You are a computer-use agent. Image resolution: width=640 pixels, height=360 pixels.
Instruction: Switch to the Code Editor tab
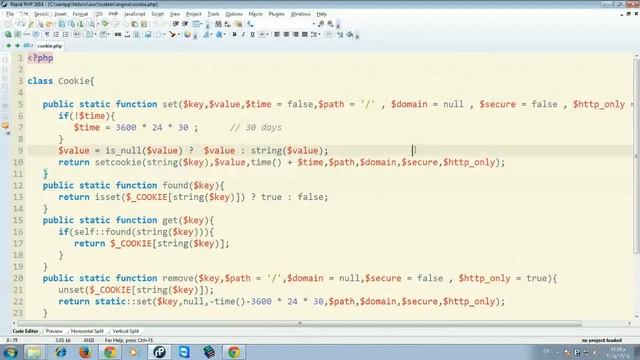pyautogui.click(x=25, y=331)
